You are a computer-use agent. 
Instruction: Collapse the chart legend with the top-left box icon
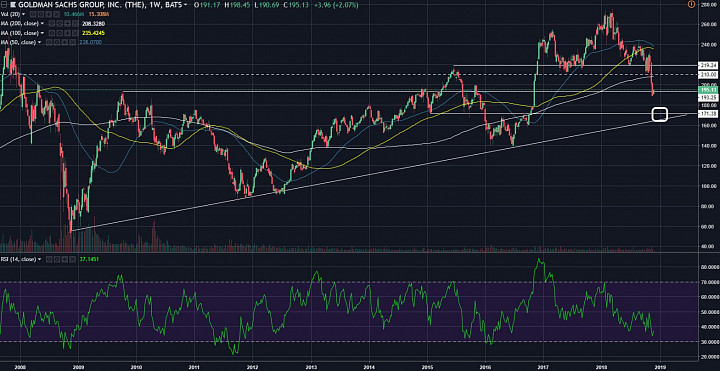point(4,5)
